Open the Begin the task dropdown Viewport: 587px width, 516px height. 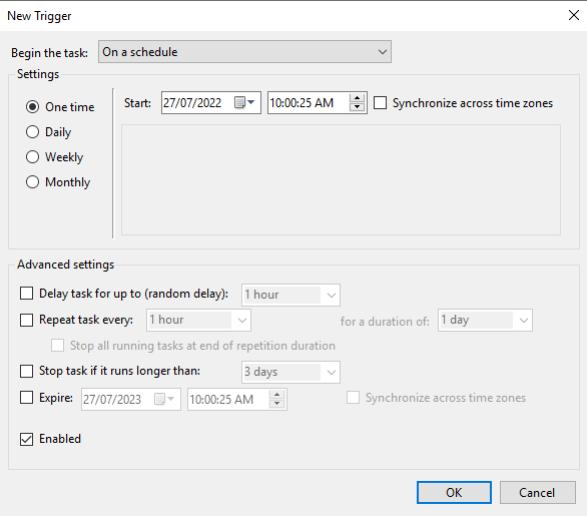click(245, 52)
